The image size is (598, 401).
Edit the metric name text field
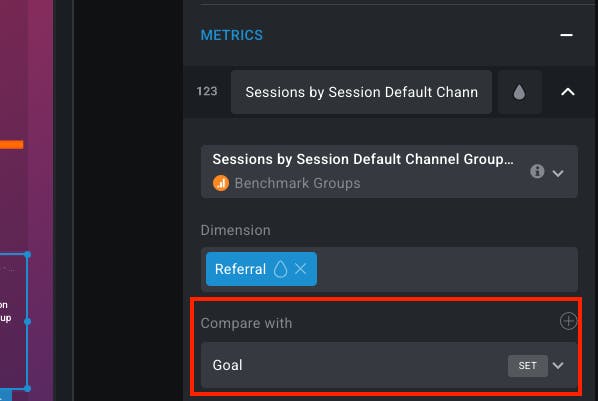[x=361, y=92]
